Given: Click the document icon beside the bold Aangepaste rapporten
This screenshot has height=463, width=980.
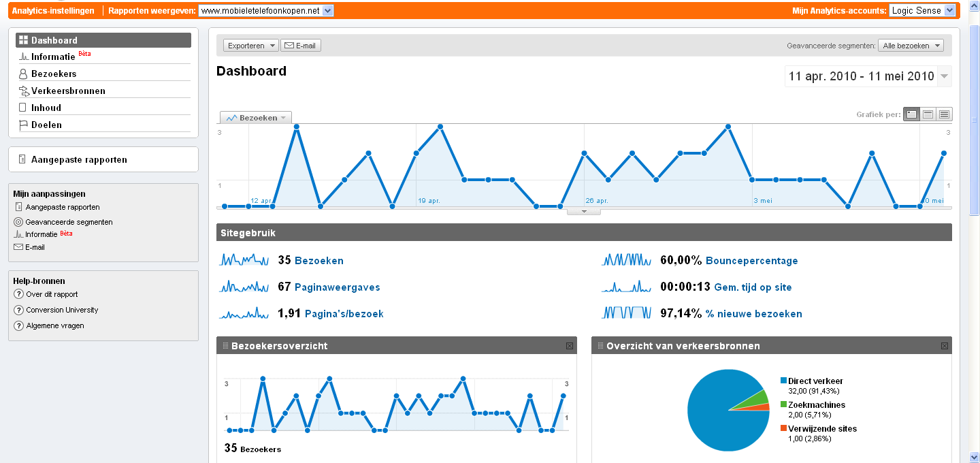Looking at the screenshot, I should [x=22, y=159].
